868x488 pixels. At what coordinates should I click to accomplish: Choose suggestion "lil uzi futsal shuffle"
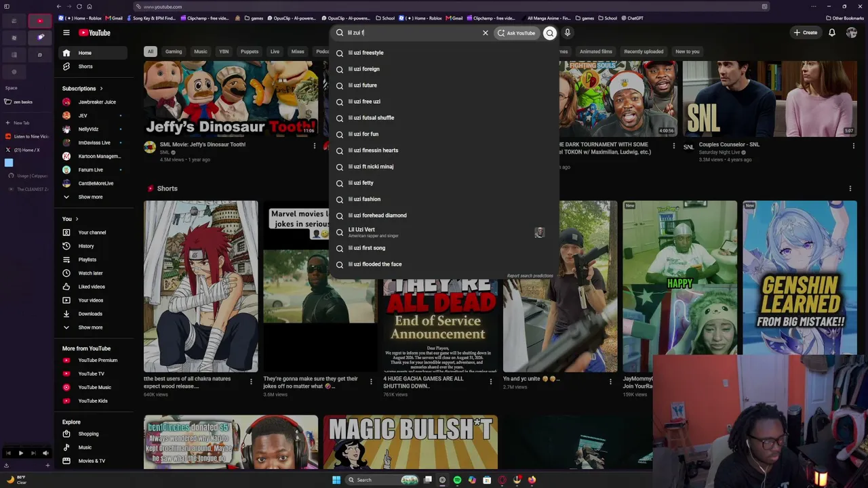(x=444, y=118)
